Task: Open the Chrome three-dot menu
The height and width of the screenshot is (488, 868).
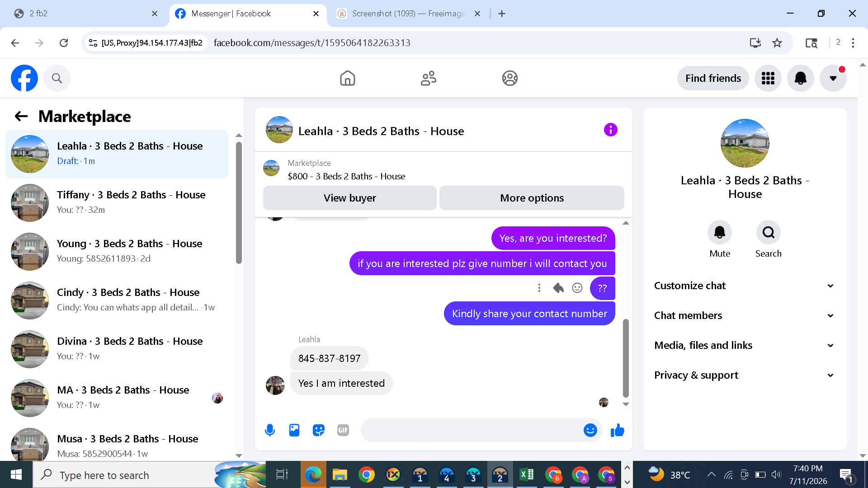Action: (853, 43)
